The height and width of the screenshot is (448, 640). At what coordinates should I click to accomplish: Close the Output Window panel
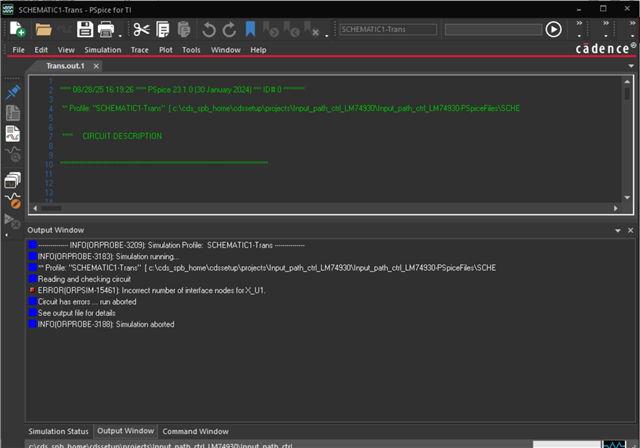pos(630,231)
